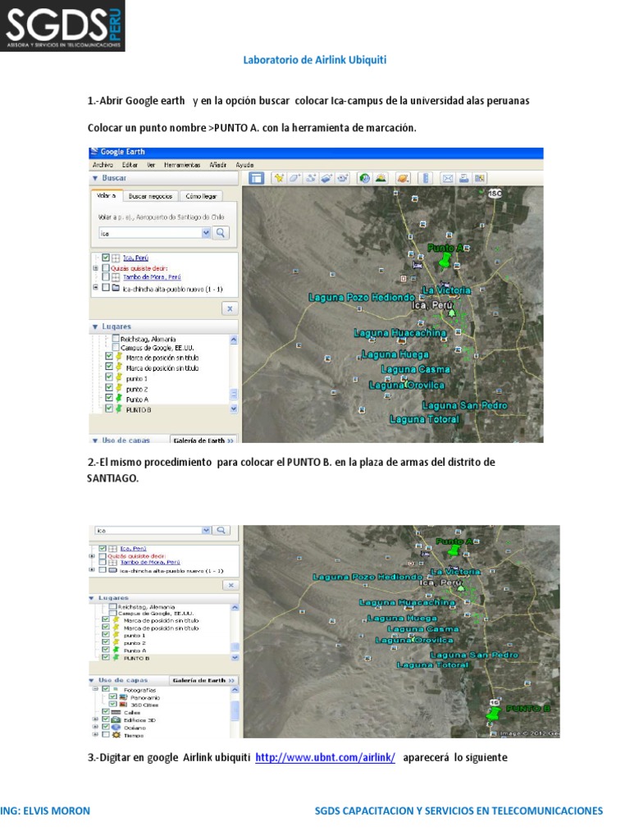Select the add path tool
This screenshot has height=840, width=630.
[311, 178]
